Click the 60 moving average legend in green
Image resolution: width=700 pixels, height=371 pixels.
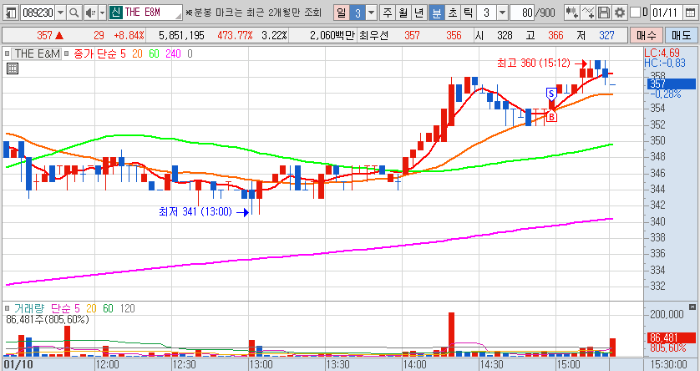(154, 54)
